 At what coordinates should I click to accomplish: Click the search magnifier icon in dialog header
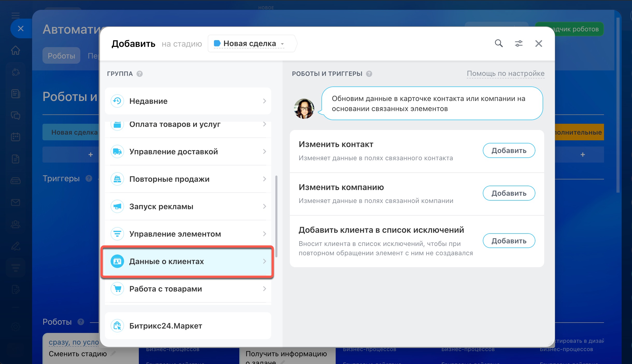point(499,43)
